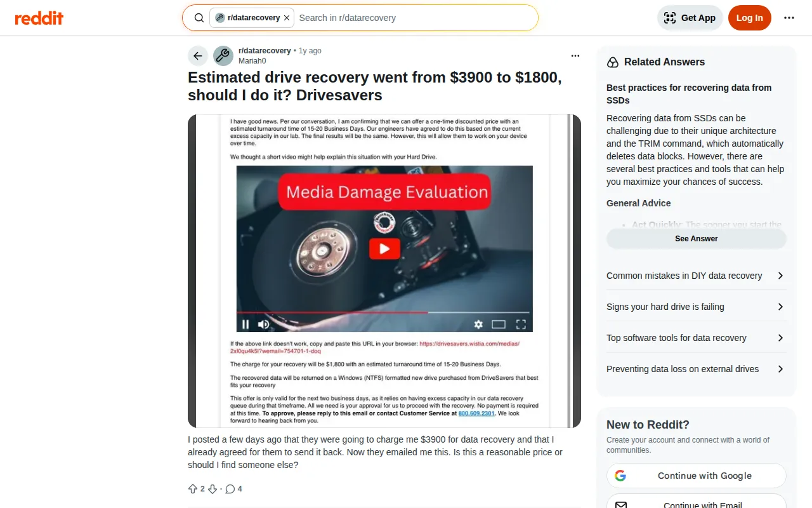The height and width of the screenshot is (508, 812).
Task: Continue with Google sign-in
Action: point(697,476)
